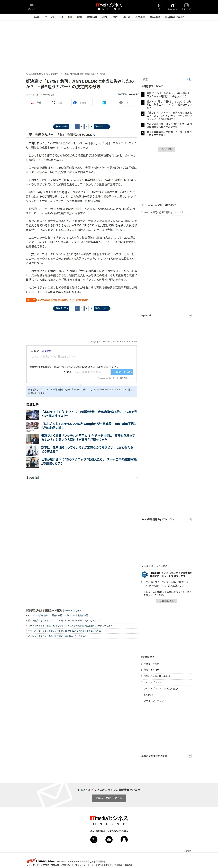Share article on X button

point(59,103)
